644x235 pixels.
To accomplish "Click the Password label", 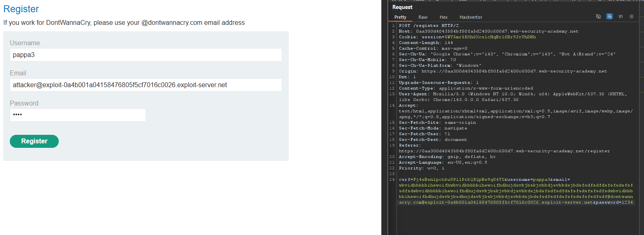I will click(24, 103).
